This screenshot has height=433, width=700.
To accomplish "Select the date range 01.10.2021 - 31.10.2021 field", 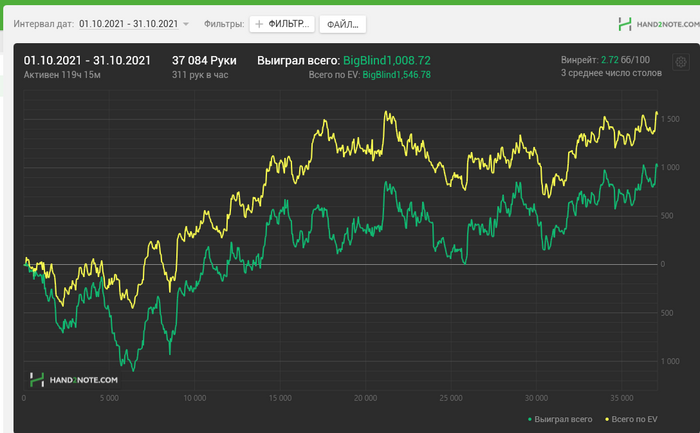I will pos(129,24).
